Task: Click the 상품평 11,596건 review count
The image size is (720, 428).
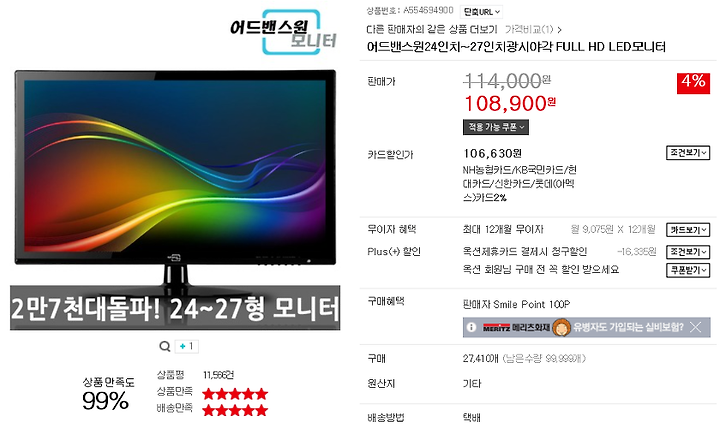Action: pyautogui.click(x=219, y=375)
